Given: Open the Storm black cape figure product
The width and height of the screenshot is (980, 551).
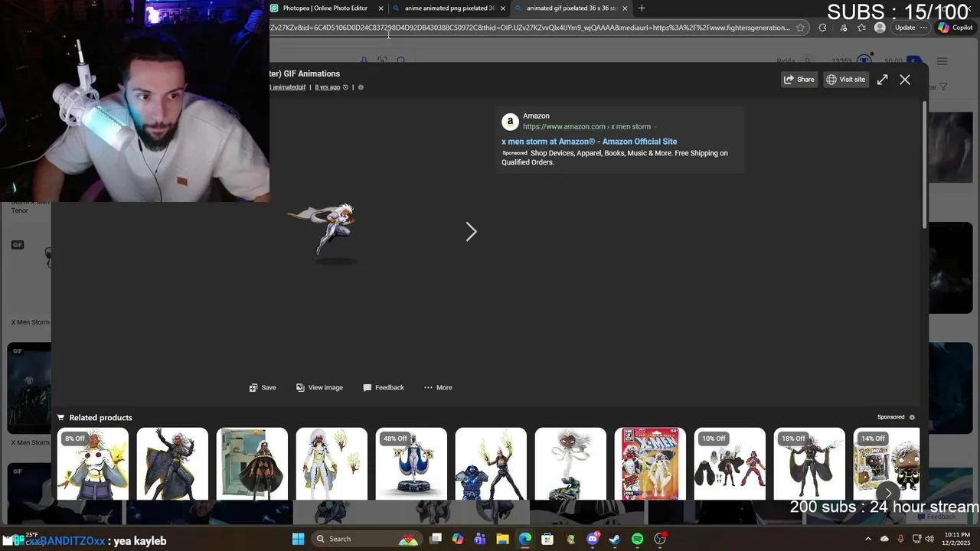Looking at the screenshot, I should [172, 464].
